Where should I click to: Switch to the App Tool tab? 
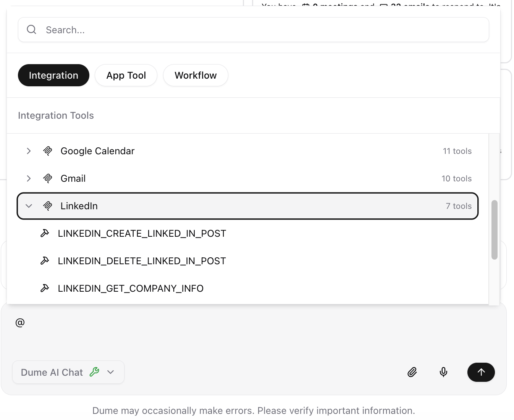point(126,75)
